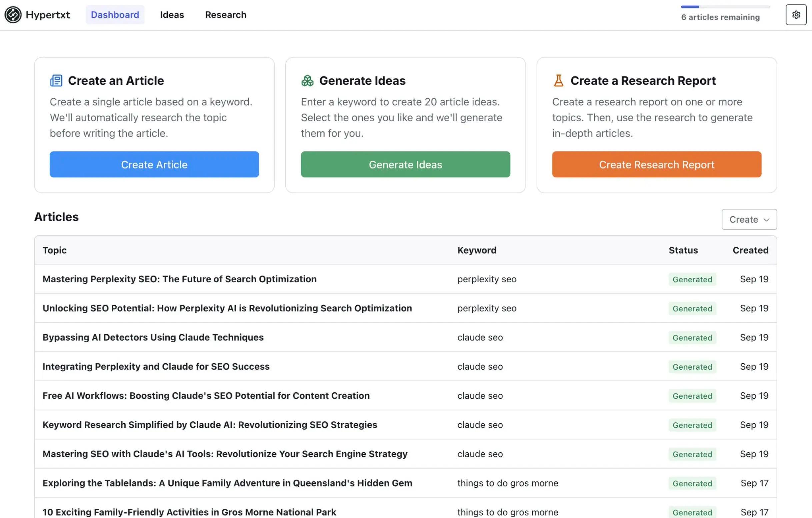The width and height of the screenshot is (812, 518).
Task: Click Generated badge for Bypassing AI Detectors row
Action: point(692,338)
